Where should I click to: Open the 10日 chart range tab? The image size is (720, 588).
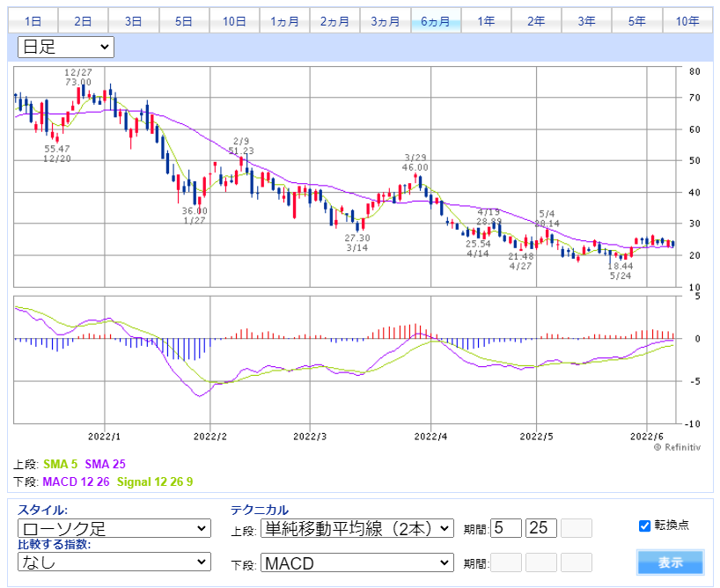click(234, 21)
